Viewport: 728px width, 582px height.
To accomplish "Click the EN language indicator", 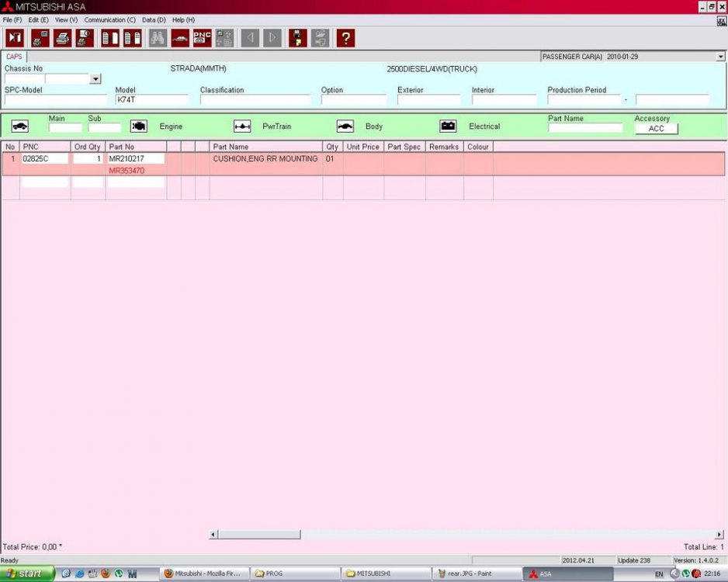I will [658, 574].
